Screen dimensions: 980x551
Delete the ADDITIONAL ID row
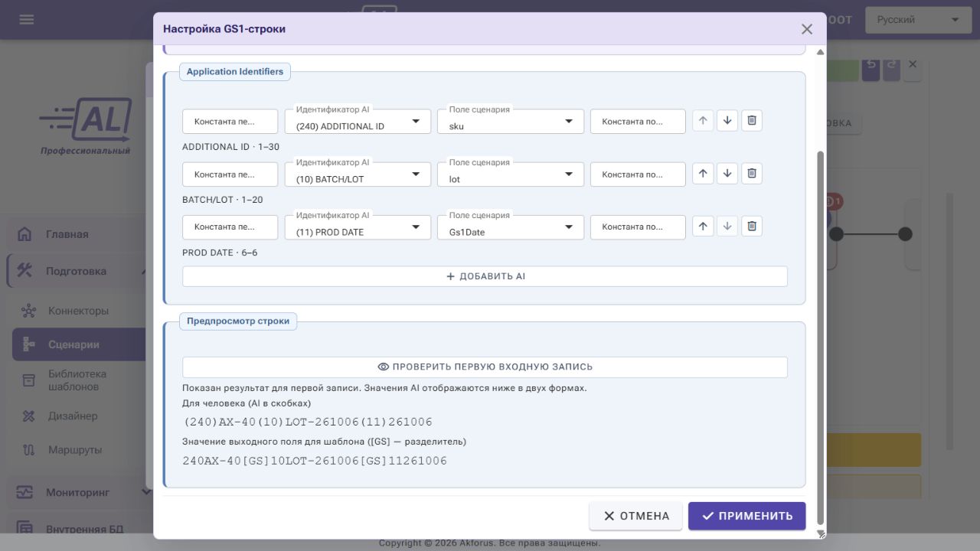pyautogui.click(x=752, y=121)
